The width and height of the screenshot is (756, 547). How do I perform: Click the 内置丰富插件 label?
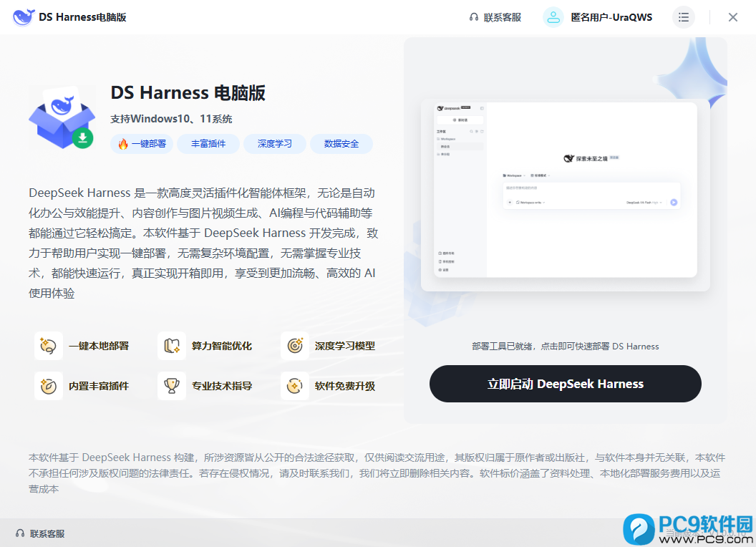[x=99, y=386]
